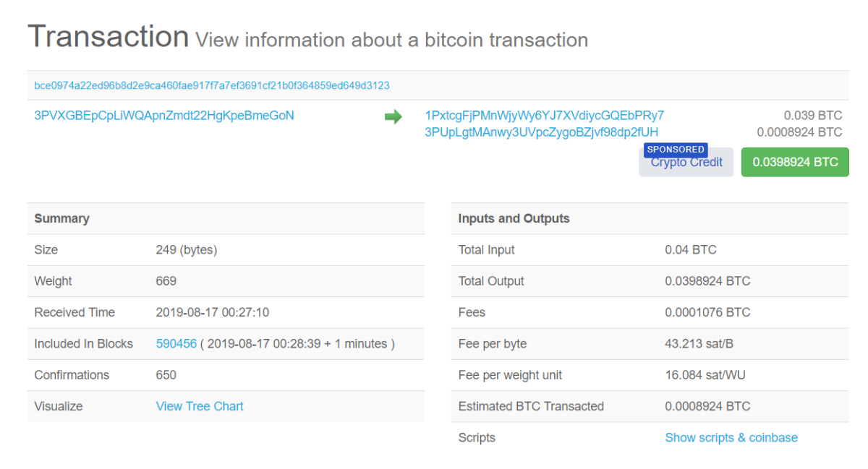Click the Summary table header

coord(226,218)
